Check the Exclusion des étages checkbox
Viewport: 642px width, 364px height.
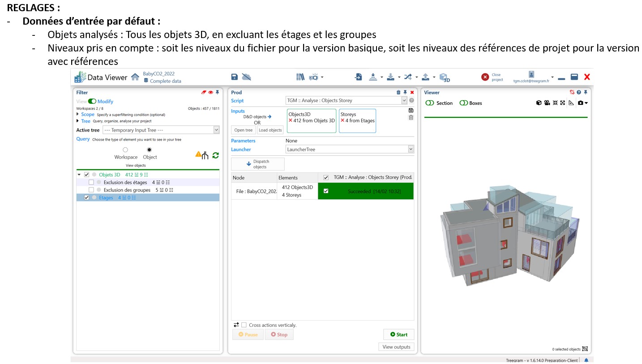pyautogui.click(x=91, y=182)
